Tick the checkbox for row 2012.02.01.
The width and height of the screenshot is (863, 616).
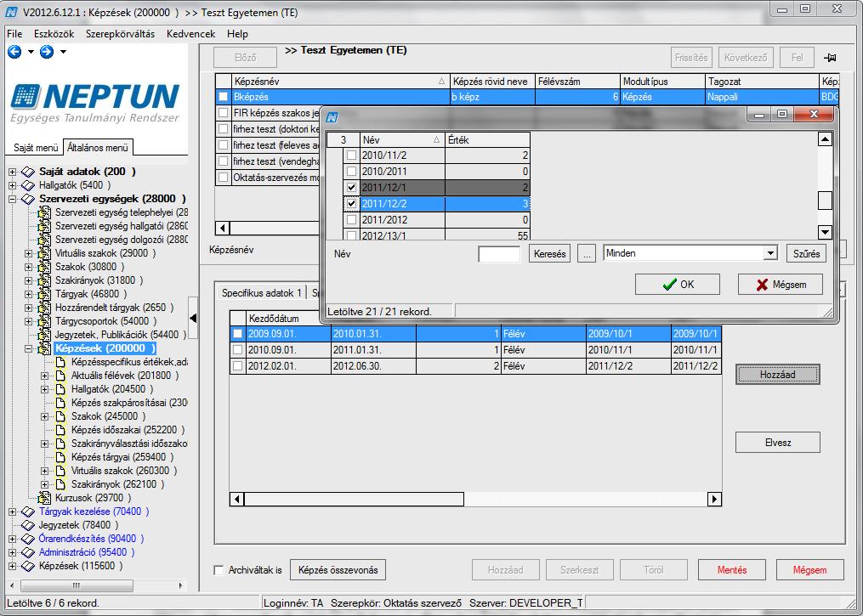tap(238, 365)
